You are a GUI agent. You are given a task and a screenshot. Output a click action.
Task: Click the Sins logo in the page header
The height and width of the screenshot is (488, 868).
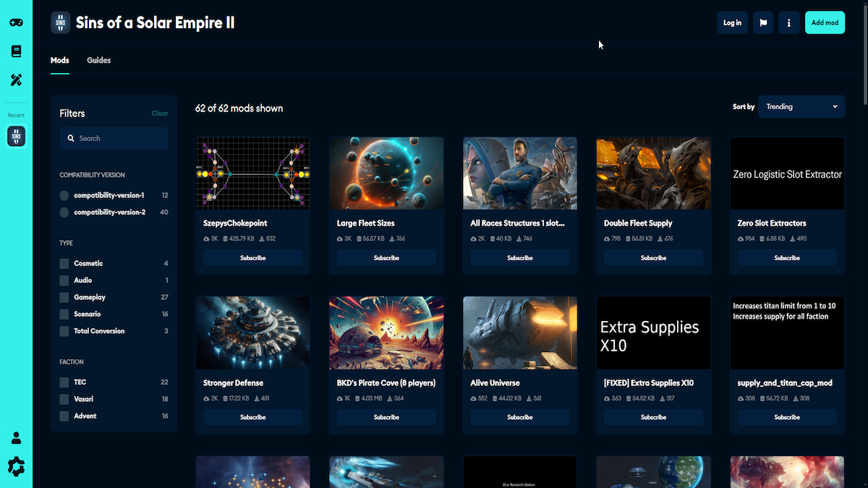(x=59, y=22)
